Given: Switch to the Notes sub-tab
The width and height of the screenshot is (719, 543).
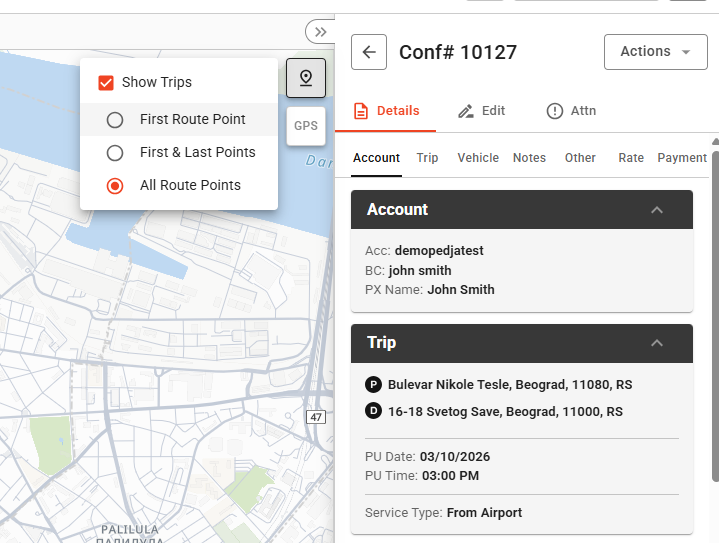Looking at the screenshot, I should click(529, 158).
